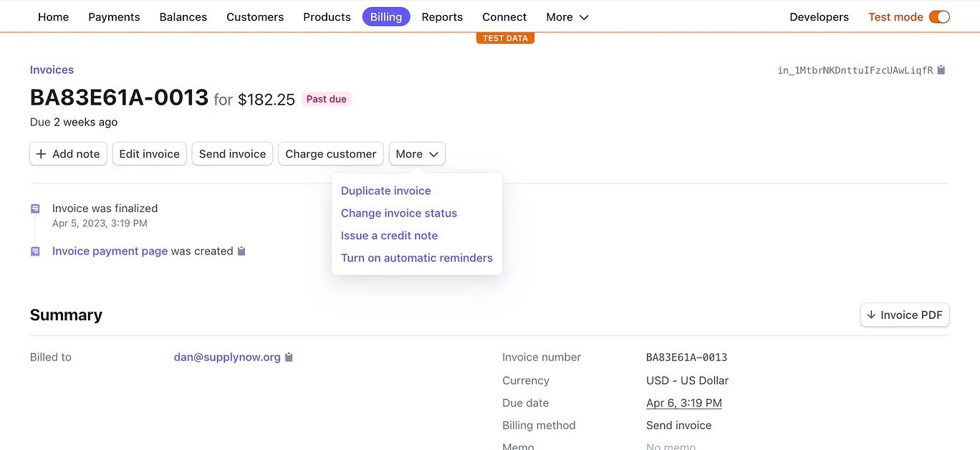Click the Past due status badge

point(327,100)
